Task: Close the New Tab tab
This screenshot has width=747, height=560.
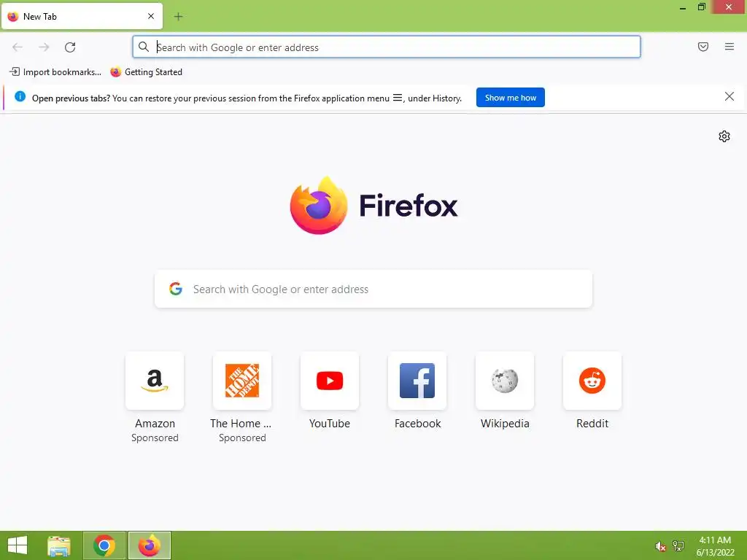Action: click(151, 16)
